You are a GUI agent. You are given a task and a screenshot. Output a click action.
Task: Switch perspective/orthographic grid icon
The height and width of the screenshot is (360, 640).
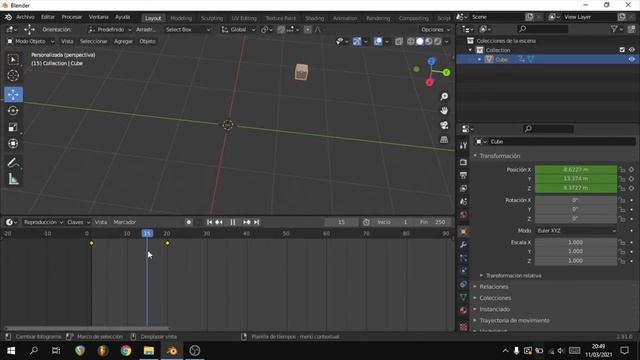[x=444, y=140]
